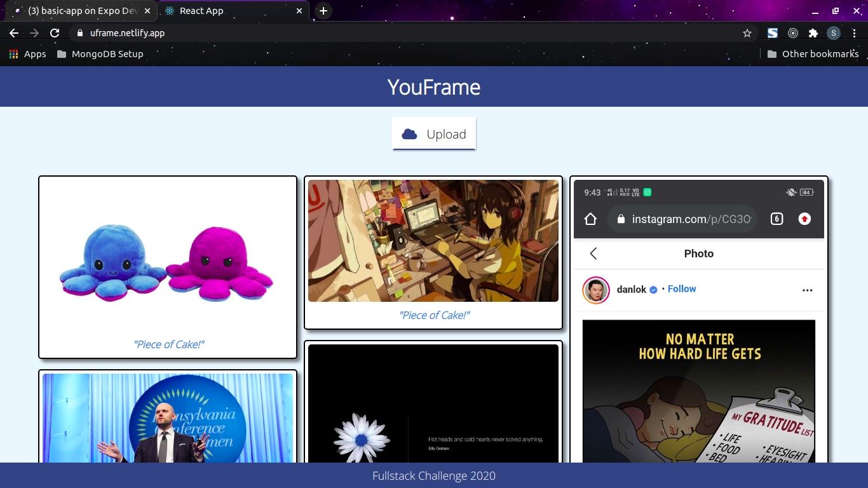Click the green status-bar app icon
This screenshot has height=488, width=868.
click(x=648, y=193)
